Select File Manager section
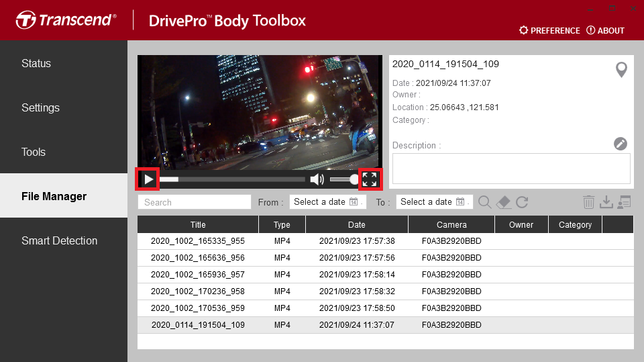This screenshot has height=362, width=644. click(x=64, y=196)
